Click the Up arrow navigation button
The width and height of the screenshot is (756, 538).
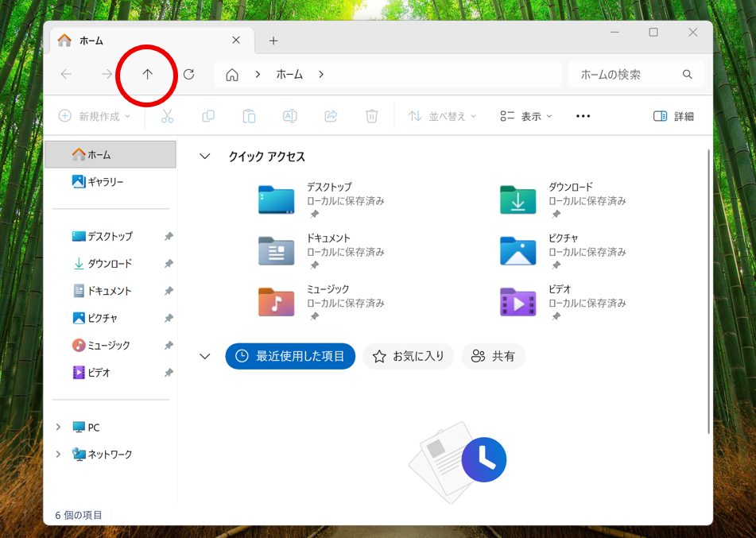pos(147,75)
